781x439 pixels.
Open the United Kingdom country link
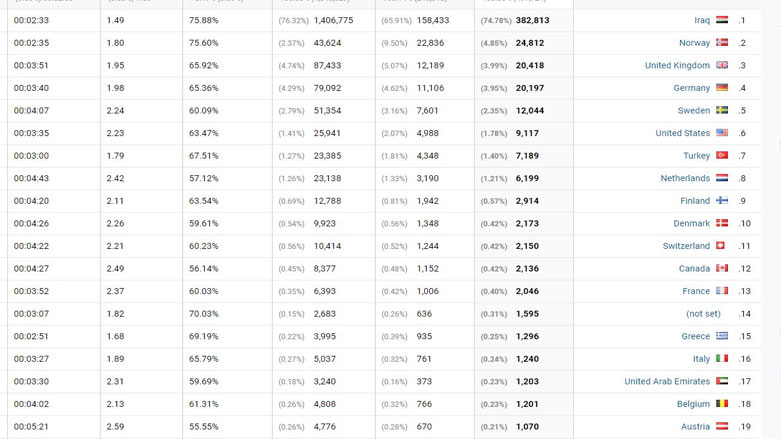pos(677,66)
